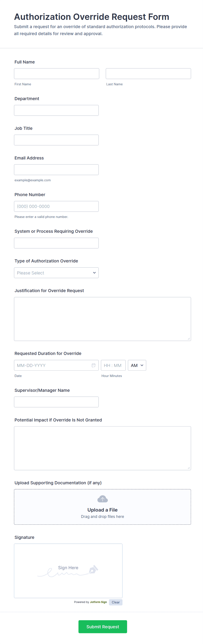
Task: Clear the signature pad
Action: click(x=115, y=602)
